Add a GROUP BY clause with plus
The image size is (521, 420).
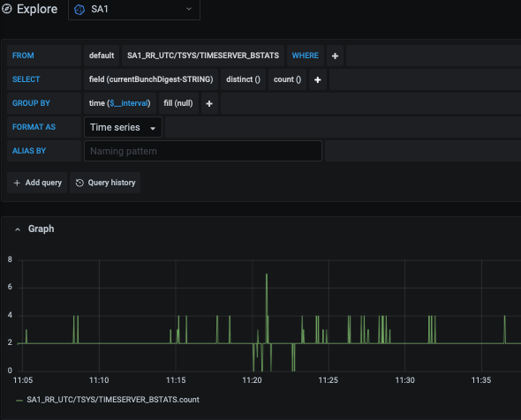point(209,103)
